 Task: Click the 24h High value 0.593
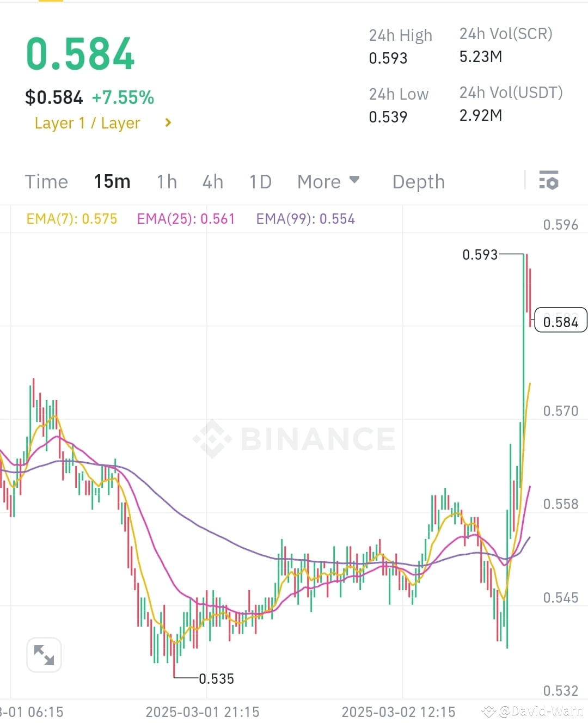point(388,58)
